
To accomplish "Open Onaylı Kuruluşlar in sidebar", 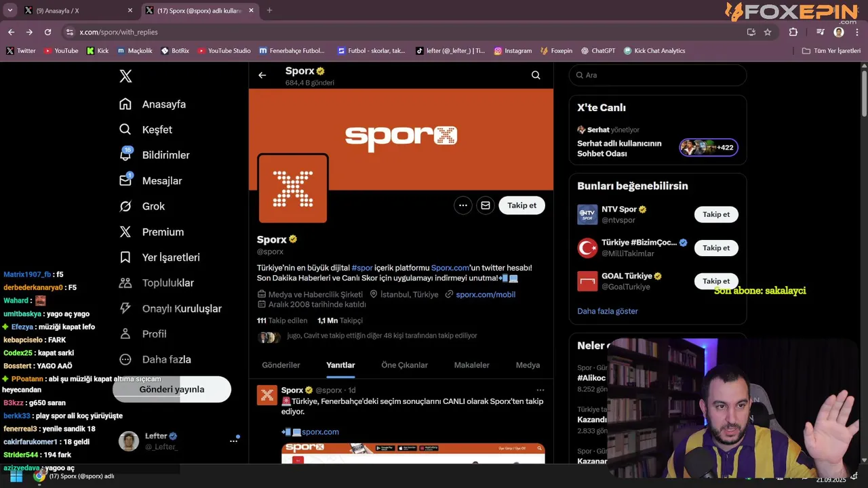I will 170,308.
